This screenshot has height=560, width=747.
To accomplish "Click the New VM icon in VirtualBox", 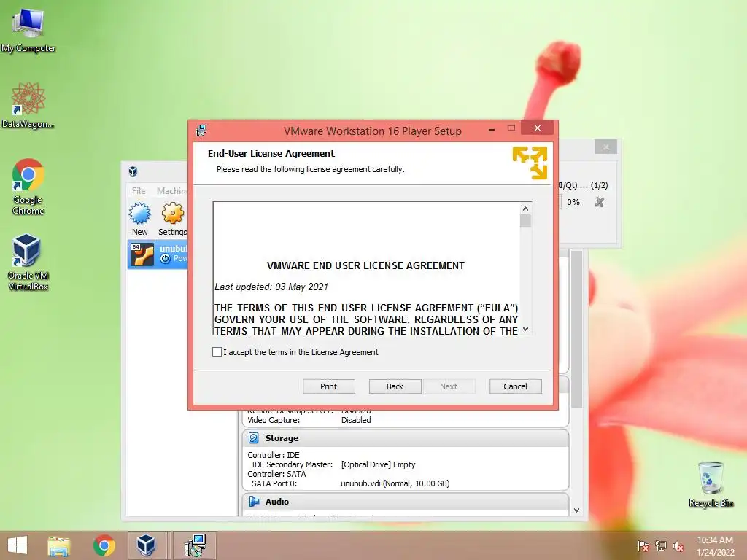I will [139, 219].
